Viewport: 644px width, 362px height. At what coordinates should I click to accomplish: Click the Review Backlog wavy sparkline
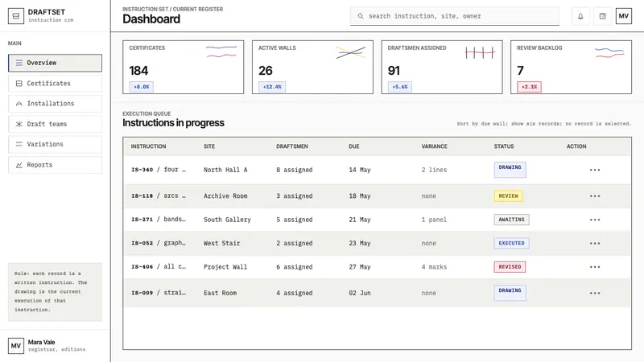coord(609,52)
